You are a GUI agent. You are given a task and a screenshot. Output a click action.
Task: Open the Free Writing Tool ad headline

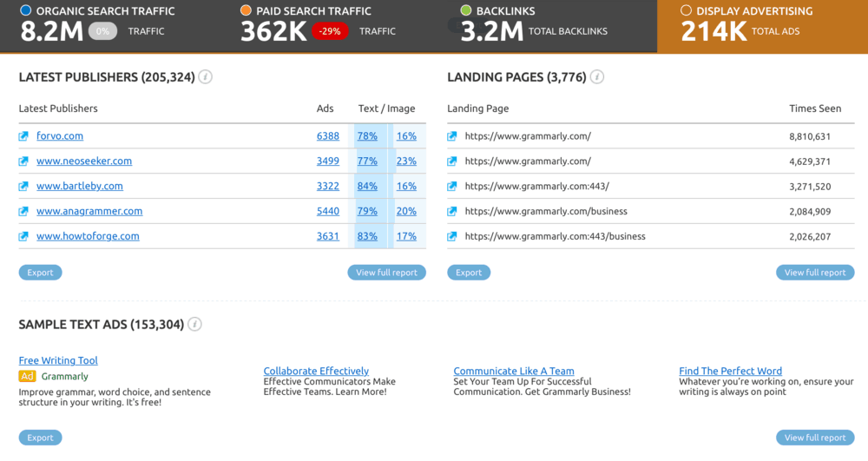coord(58,360)
